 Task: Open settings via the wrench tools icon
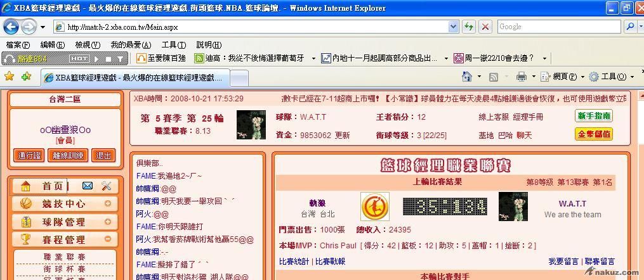(x=107, y=186)
